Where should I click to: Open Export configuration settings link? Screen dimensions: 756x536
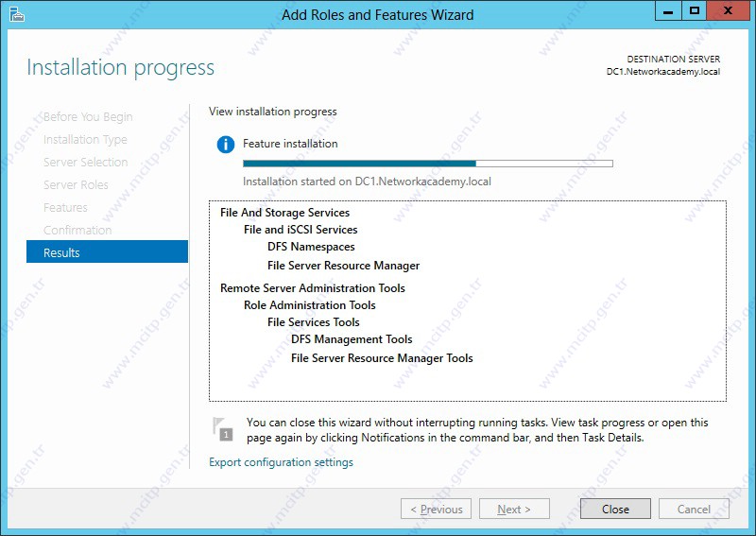[281, 462]
